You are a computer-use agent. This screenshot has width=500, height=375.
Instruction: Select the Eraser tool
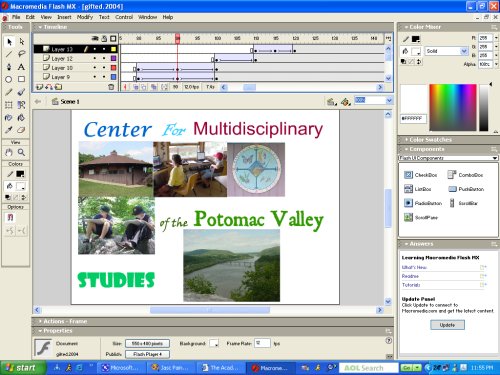(22, 130)
